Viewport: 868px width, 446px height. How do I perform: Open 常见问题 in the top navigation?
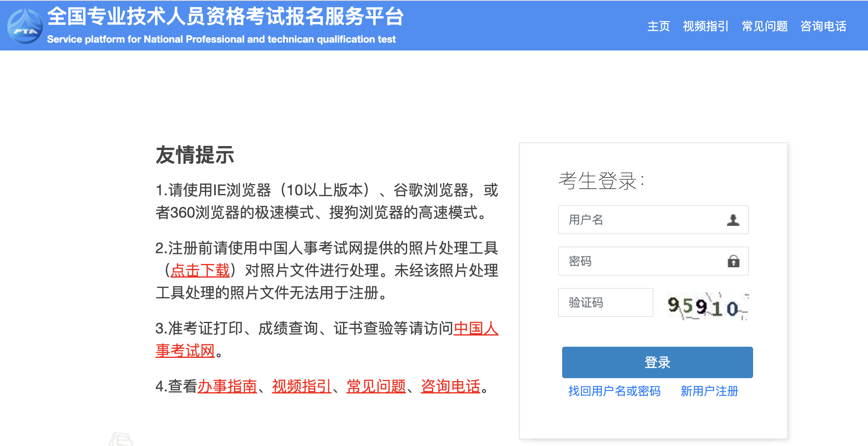click(765, 26)
